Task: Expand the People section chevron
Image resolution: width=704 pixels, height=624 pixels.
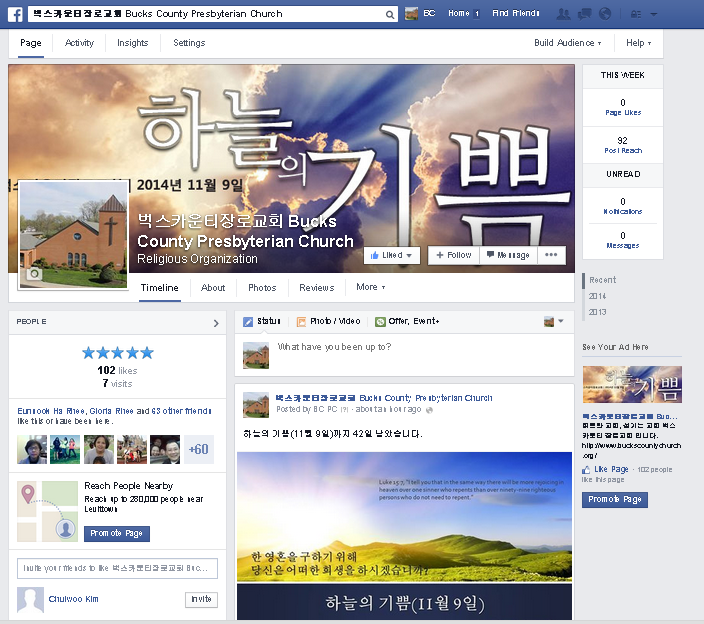Action: pos(216,323)
